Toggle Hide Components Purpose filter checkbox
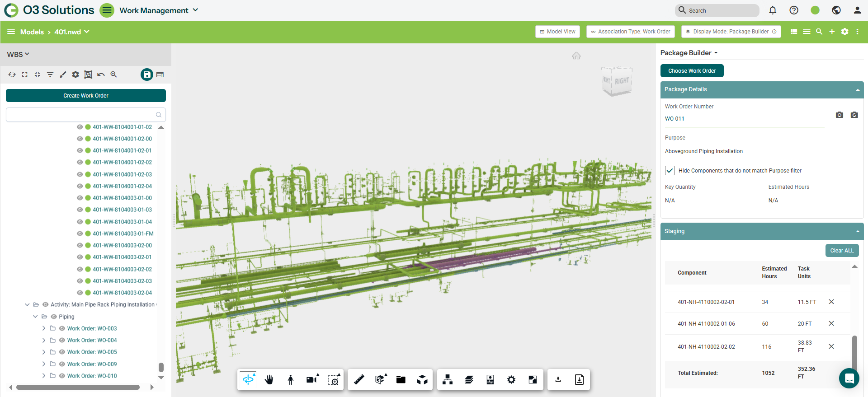This screenshot has height=397, width=868. (670, 171)
